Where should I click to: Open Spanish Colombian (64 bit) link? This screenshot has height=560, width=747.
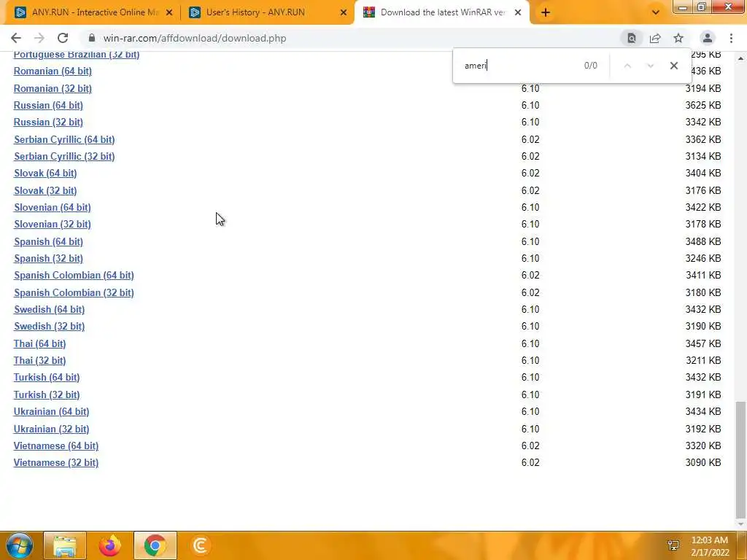point(74,275)
